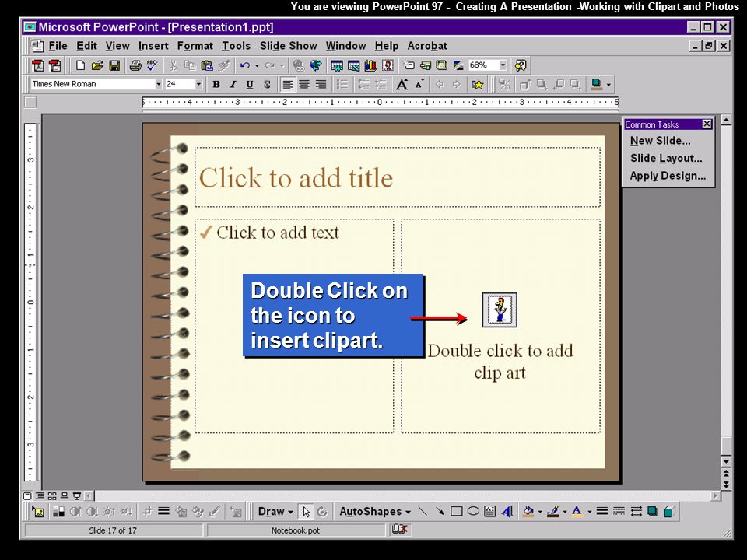This screenshot has width=747, height=560.
Task: Close the Common Tasks floating toolbar
Action: click(x=707, y=124)
